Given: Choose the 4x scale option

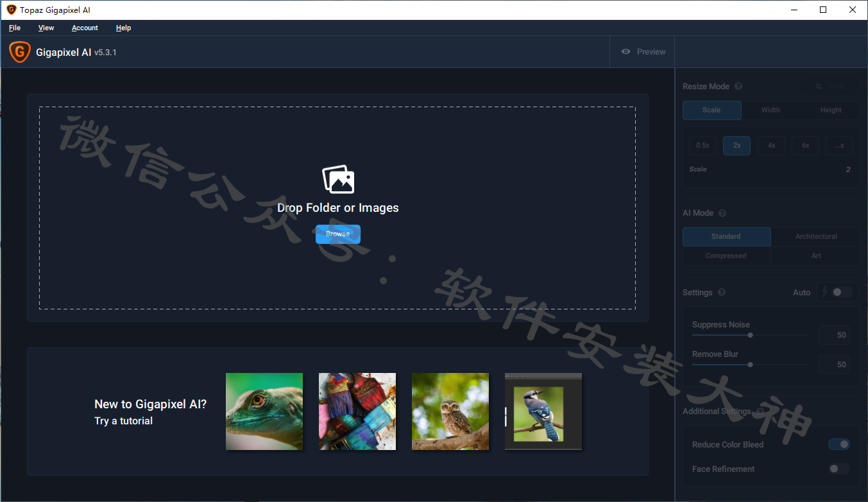Looking at the screenshot, I should tap(771, 146).
